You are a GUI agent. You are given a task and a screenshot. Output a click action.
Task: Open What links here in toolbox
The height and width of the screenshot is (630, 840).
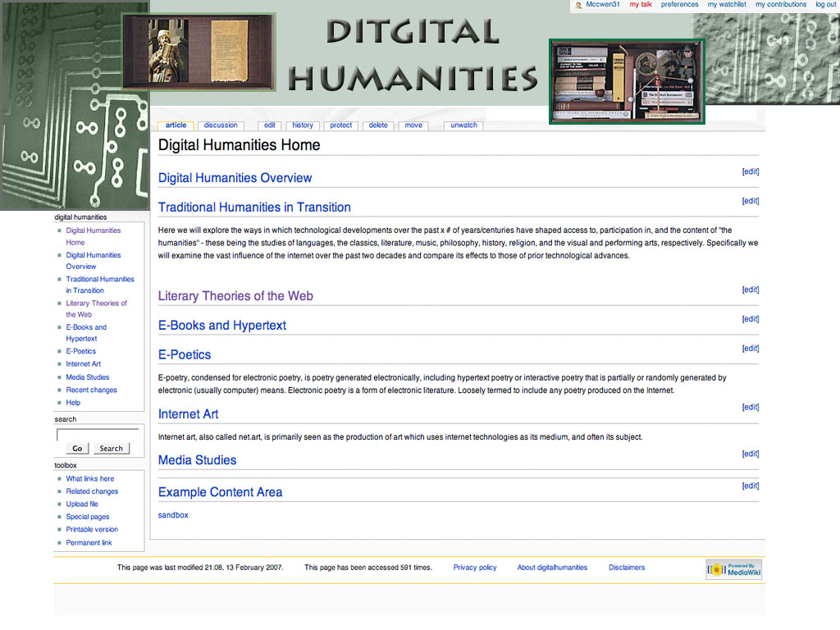[90, 479]
